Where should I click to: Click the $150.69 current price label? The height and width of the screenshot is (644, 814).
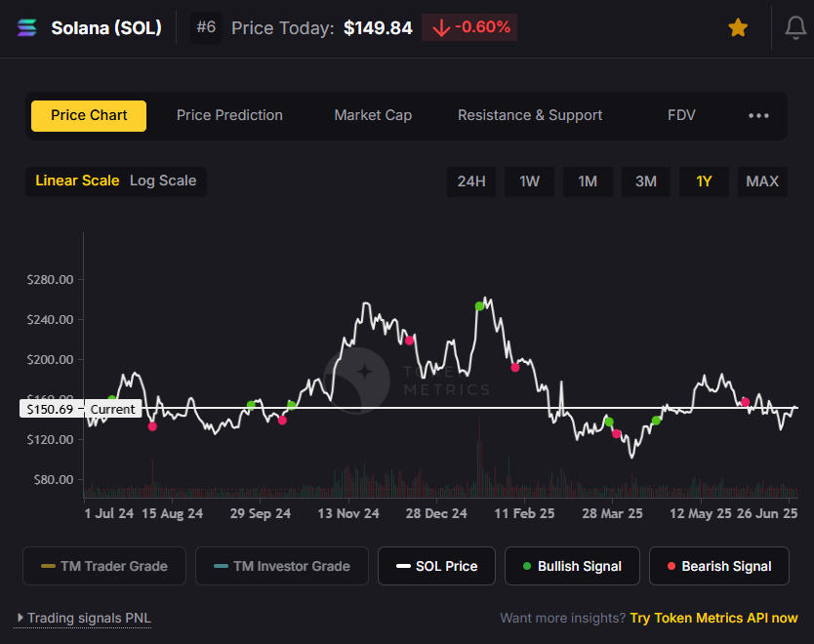point(50,410)
